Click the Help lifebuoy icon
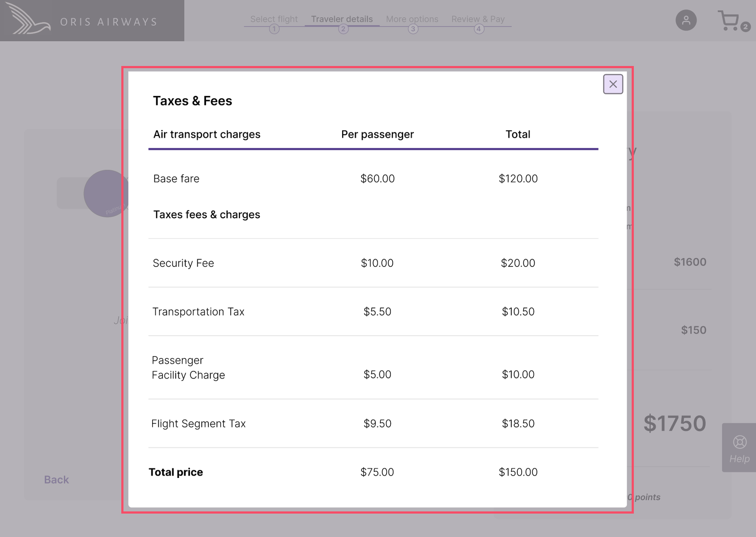756x537 pixels. (739, 442)
